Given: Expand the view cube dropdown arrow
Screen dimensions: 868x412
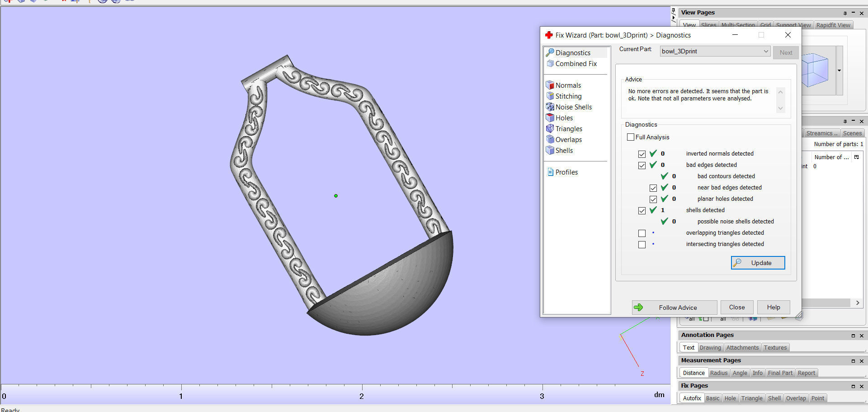Looking at the screenshot, I should tap(840, 71).
